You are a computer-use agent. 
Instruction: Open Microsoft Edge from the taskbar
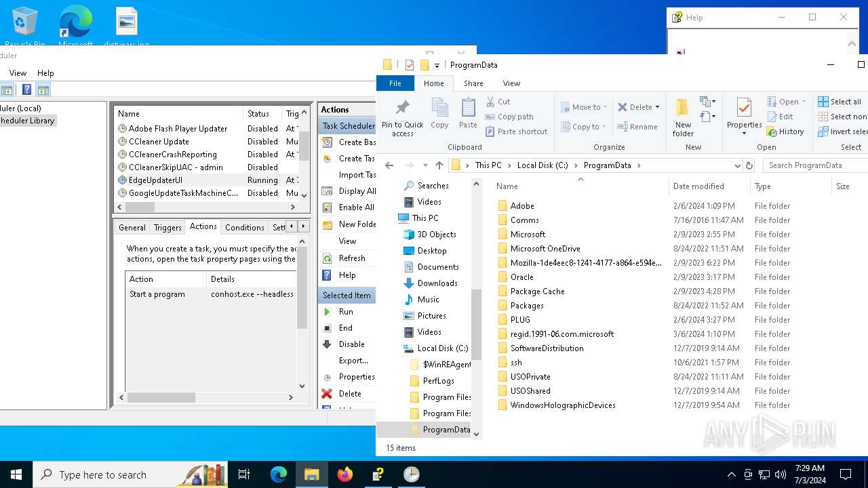tap(279, 474)
